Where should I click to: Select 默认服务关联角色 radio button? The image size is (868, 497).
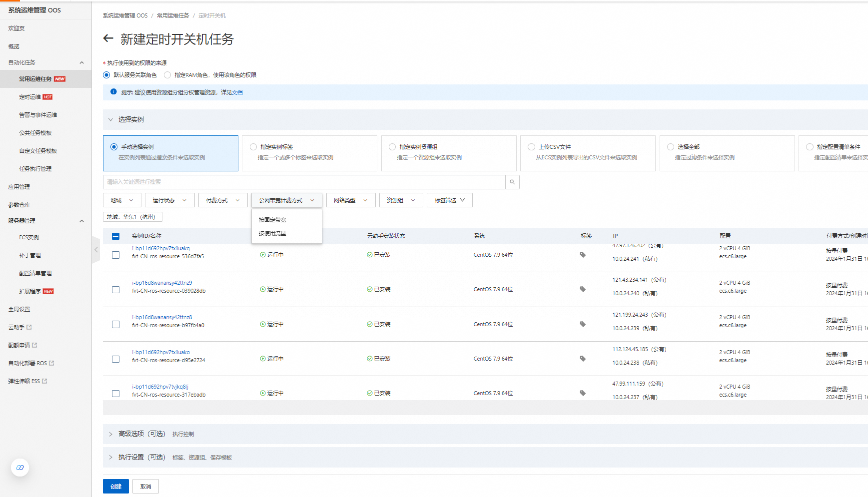pyautogui.click(x=106, y=75)
